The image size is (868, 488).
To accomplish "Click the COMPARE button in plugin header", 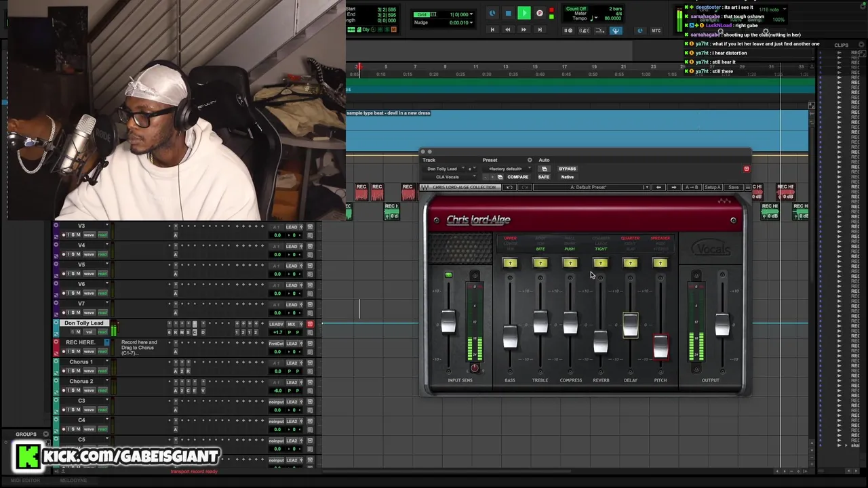I will coord(517,177).
